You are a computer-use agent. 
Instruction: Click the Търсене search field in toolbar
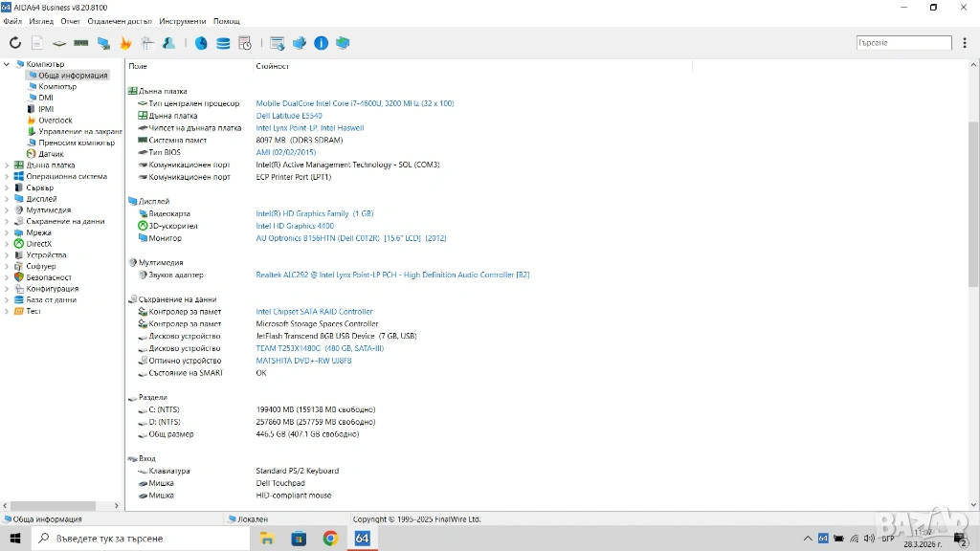(903, 43)
